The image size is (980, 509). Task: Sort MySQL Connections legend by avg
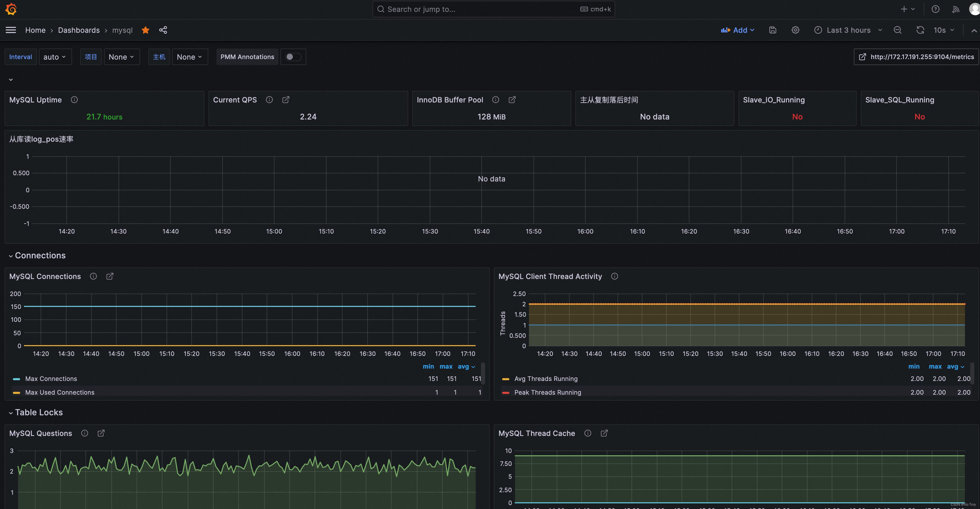tap(466, 366)
